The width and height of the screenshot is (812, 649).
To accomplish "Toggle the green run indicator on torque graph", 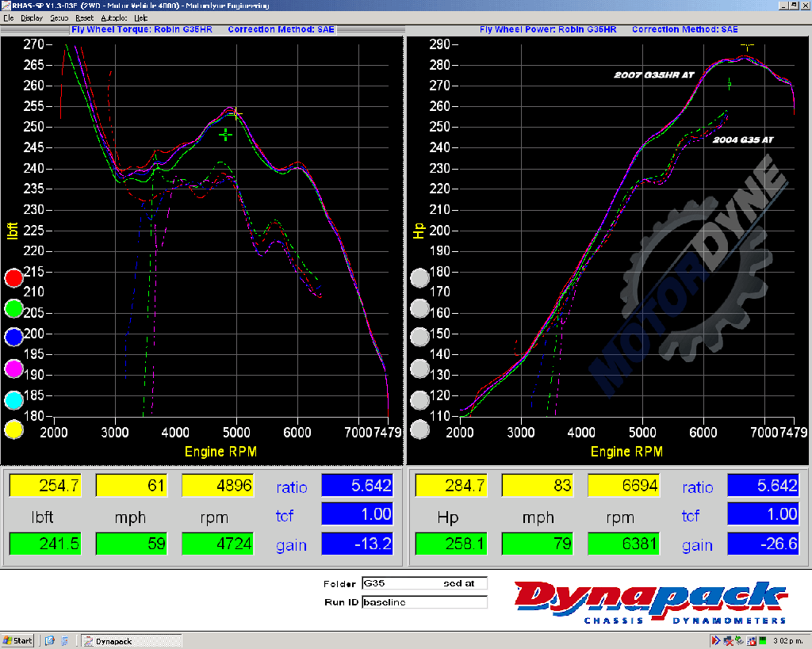I will [14, 308].
